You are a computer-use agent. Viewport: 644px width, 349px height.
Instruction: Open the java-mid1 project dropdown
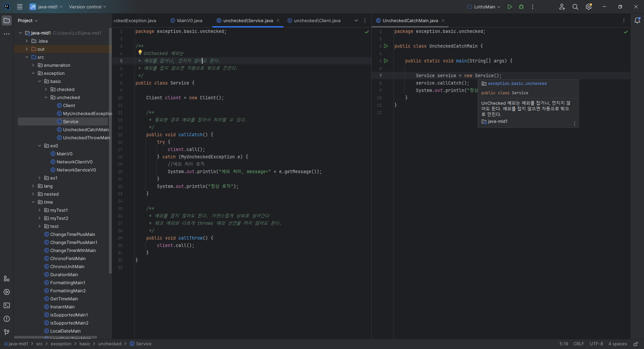pyautogui.click(x=46, y=7)
